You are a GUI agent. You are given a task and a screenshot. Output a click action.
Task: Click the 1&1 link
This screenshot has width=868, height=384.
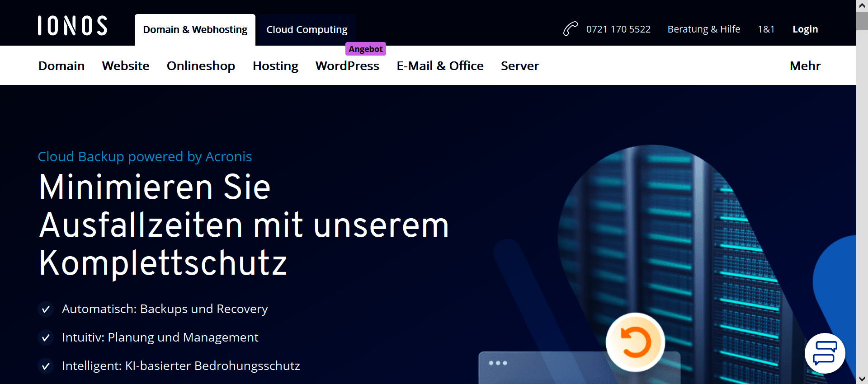coord(766,29)
